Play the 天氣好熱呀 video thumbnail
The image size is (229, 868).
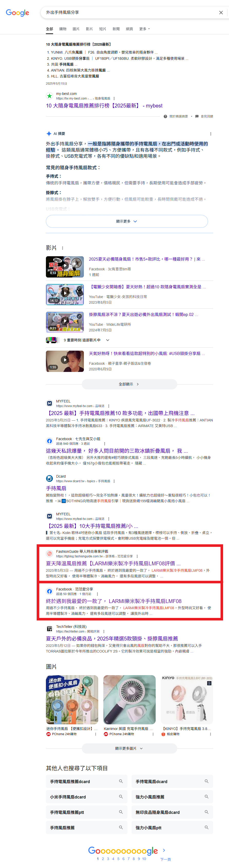tap(65, 361)
